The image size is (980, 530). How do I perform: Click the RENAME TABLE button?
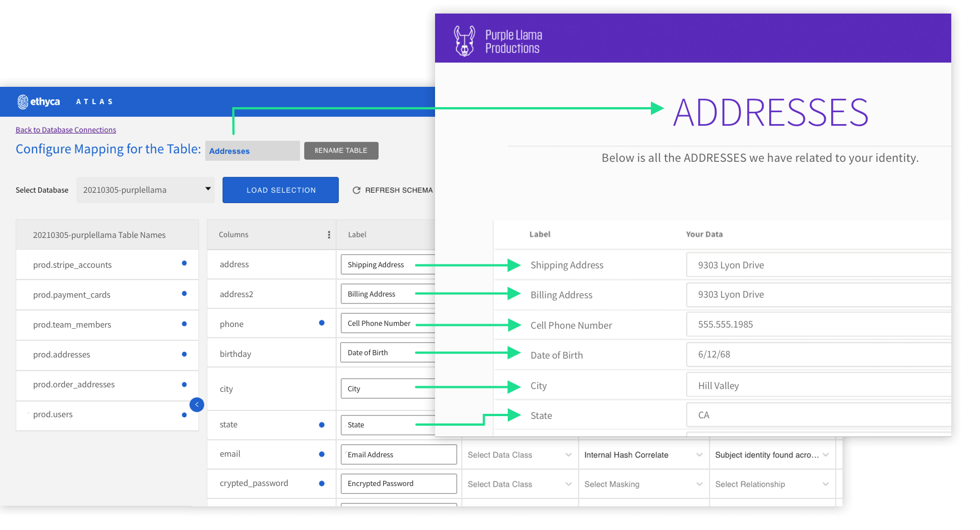pyautogui.click(x=341, y=151)
